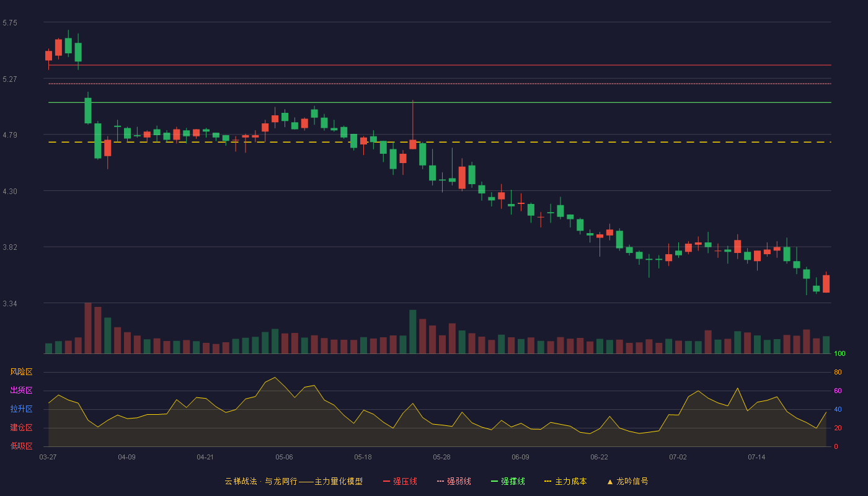Click the 出货区 zone label
Image resolution: width=868 pixels, height=496 pixels.
21,391
